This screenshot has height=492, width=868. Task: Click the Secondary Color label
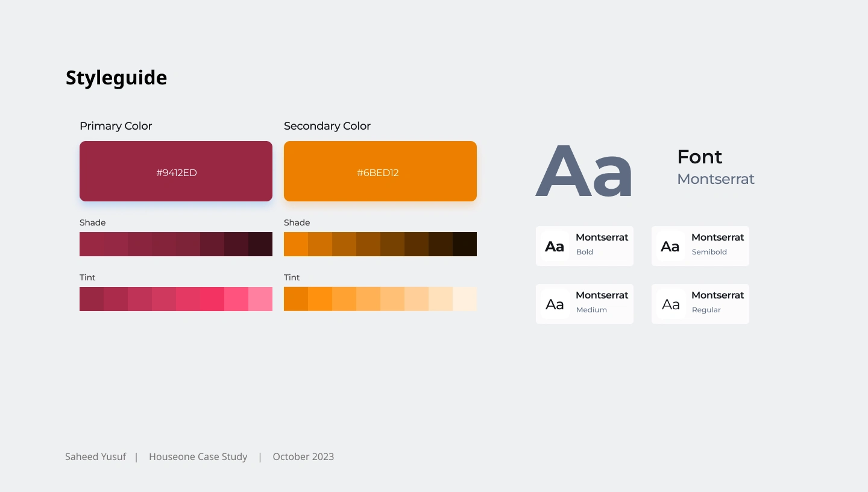pyautogui.click(x=327, y=126)
